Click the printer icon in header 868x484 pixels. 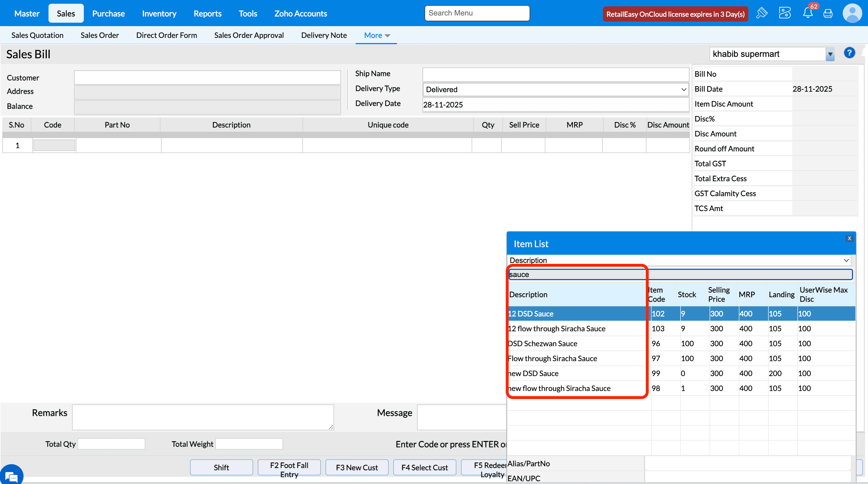[828, 14]
